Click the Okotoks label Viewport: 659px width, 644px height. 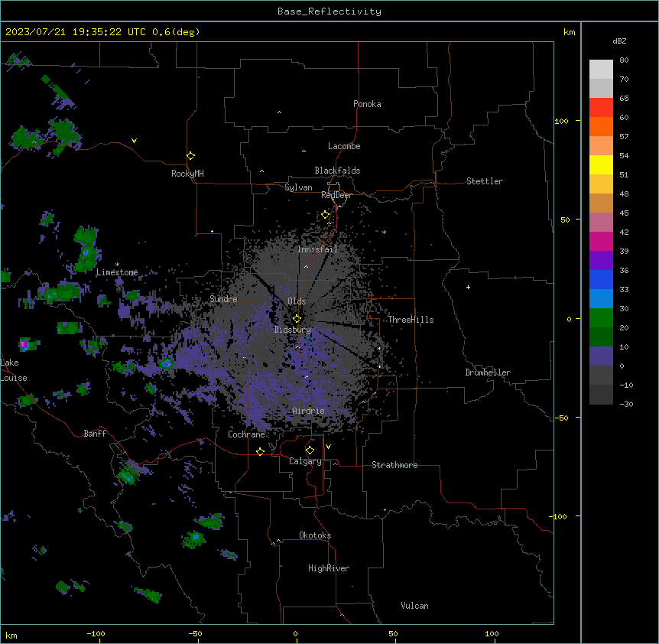coord(315,535)
